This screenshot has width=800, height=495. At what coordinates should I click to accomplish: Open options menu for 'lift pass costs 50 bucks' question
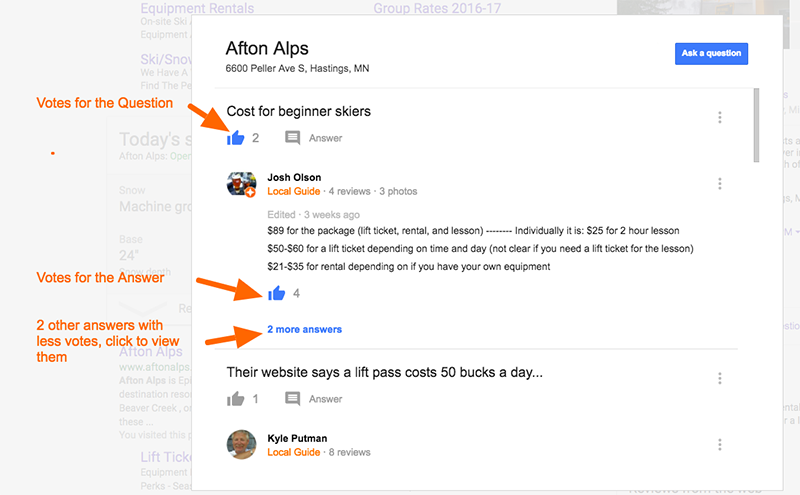719,378
